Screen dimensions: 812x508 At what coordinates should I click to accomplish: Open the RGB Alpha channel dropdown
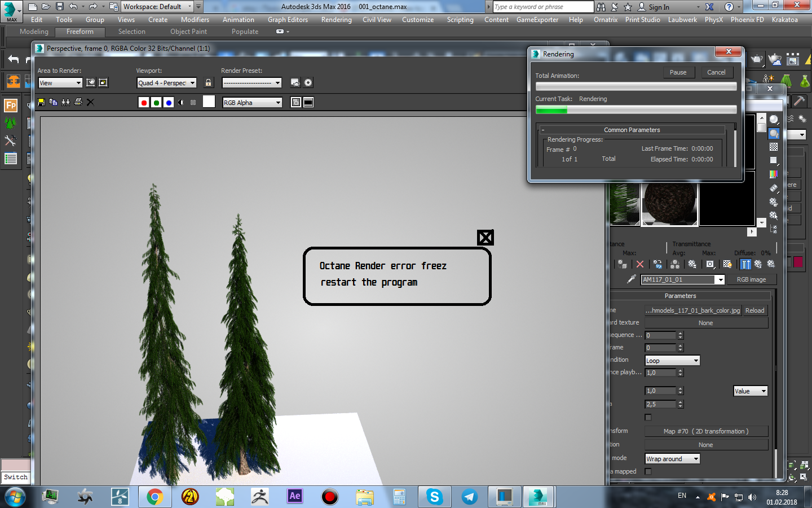(252, 103)
